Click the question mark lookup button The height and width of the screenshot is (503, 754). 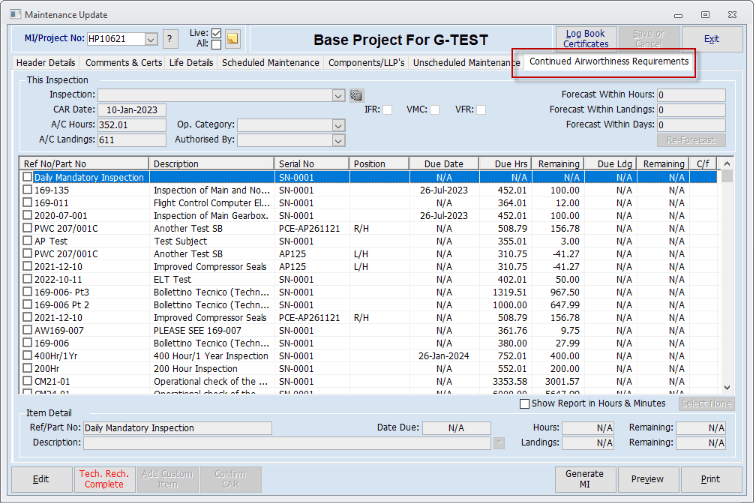(x=170, y=39)
